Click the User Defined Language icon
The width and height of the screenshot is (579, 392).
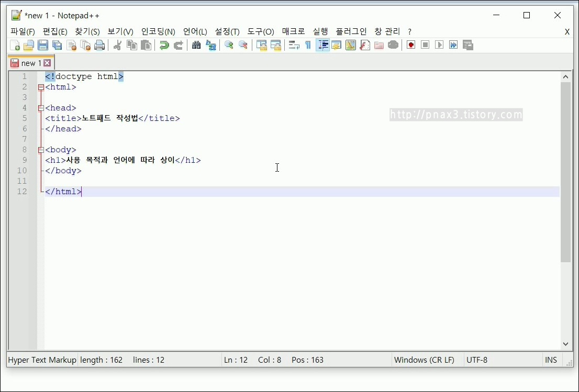tap(337, 45)
